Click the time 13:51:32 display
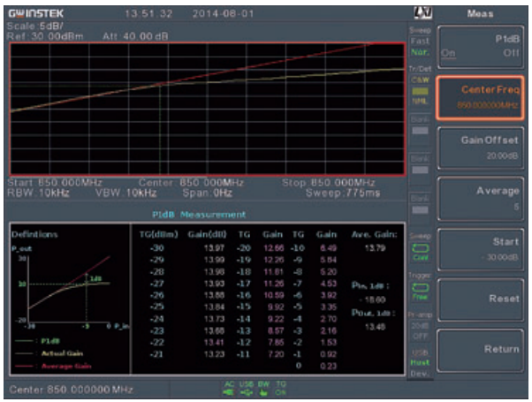Screen dimensions: 532x402 click(148, 14)
